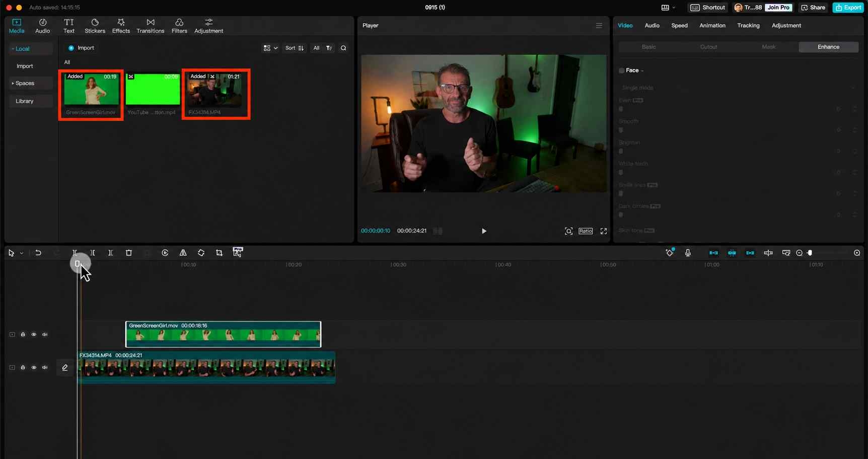868x459 pixels.
Task: Zoom out the timeline
Action: click(x=799, y=253)
